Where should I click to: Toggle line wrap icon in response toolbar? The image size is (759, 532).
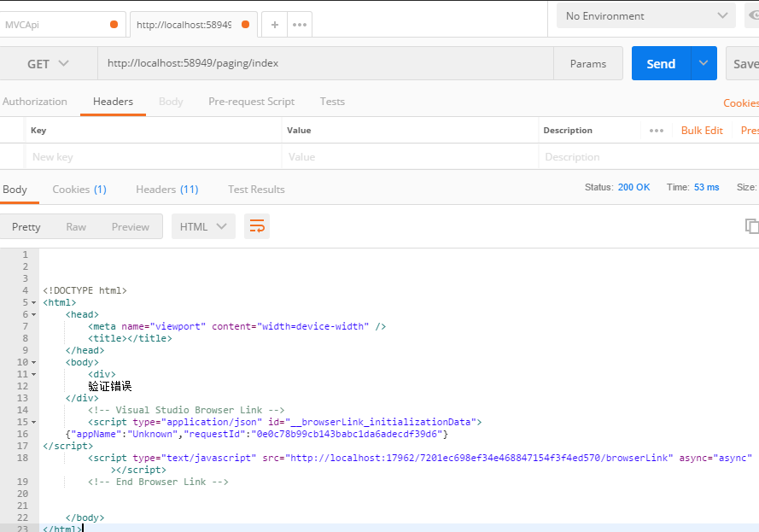click(x=257, y=226)
